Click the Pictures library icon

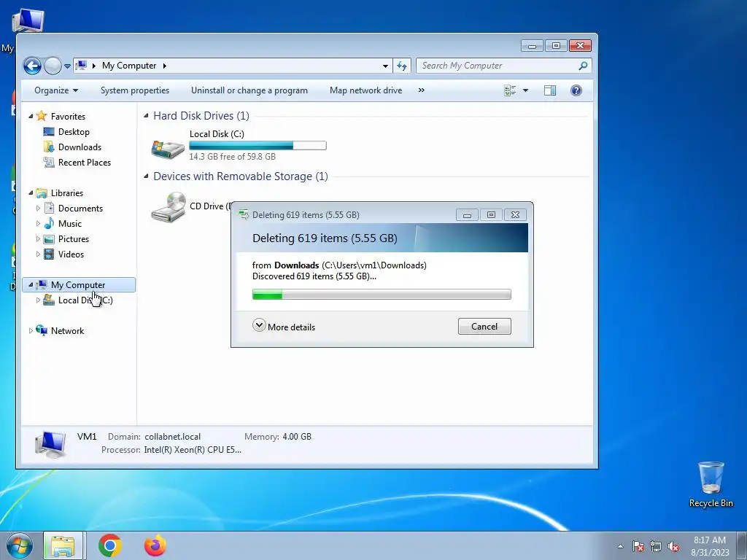[49, 239]
